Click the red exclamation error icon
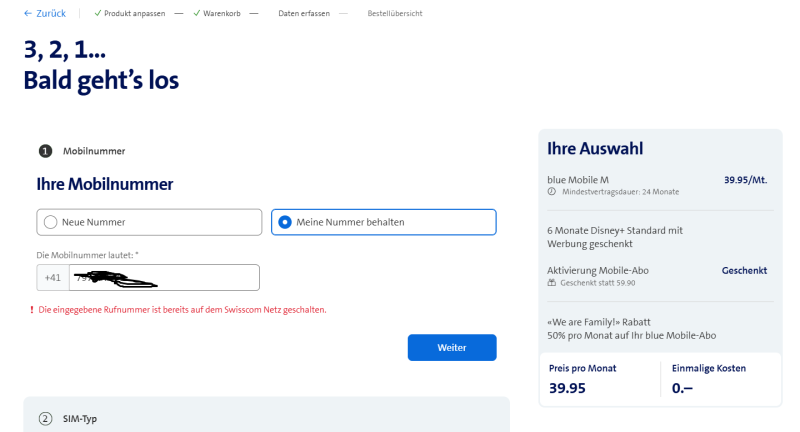 pyautogui.click(x=32, y=310)
